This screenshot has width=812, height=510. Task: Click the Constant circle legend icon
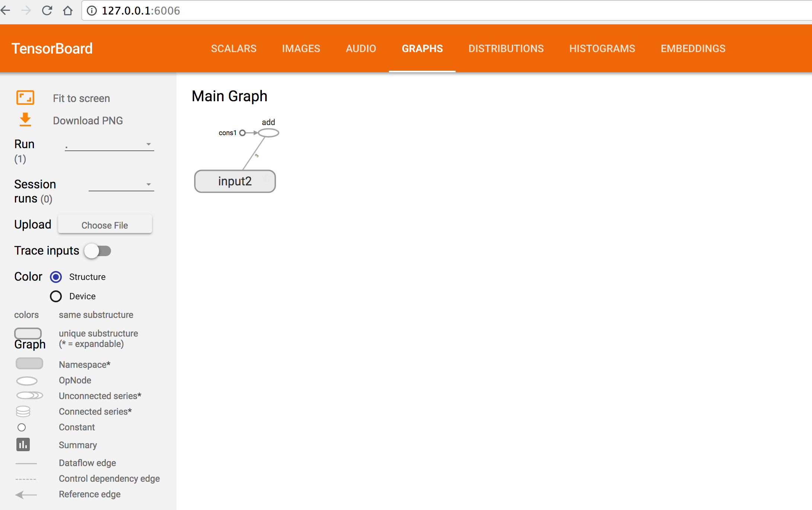(22, 427)
